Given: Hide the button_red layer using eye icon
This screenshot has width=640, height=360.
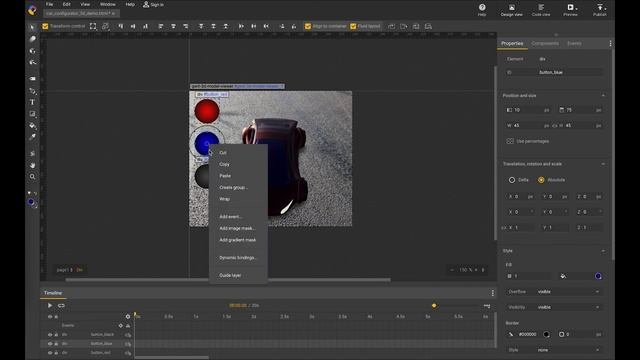Looking at the screenshot, I should (50, 353).
